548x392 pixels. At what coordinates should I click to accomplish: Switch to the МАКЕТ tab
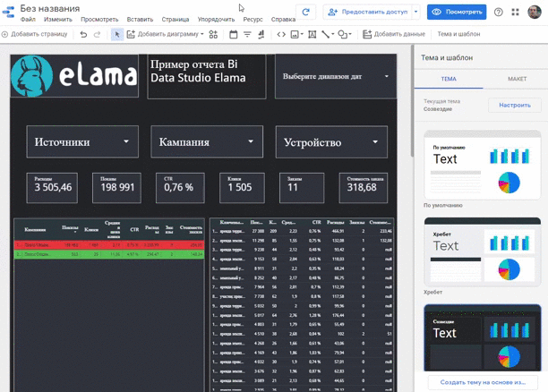[x=517, y=79]
